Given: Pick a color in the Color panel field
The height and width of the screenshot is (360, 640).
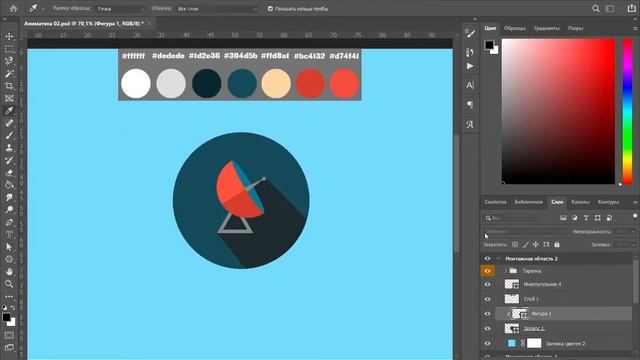Looking at the screenshot, I should 558,111.
